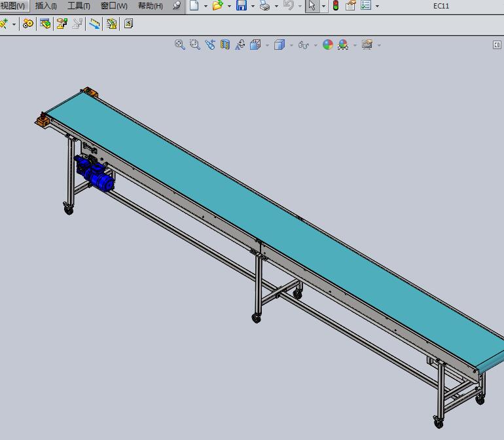Expand the Apply Scene dropdown arrow

pyautogui.click(x=355, y=45)
